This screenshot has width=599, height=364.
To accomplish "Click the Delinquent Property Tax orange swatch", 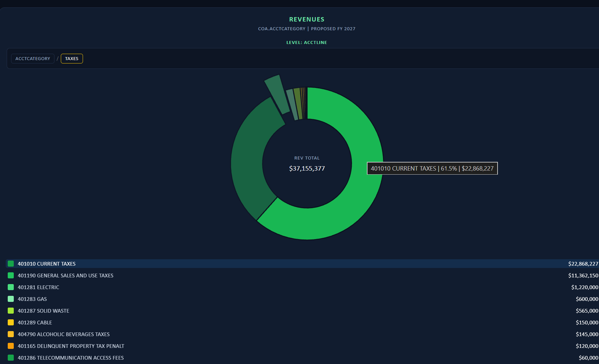I will [11, 346].
